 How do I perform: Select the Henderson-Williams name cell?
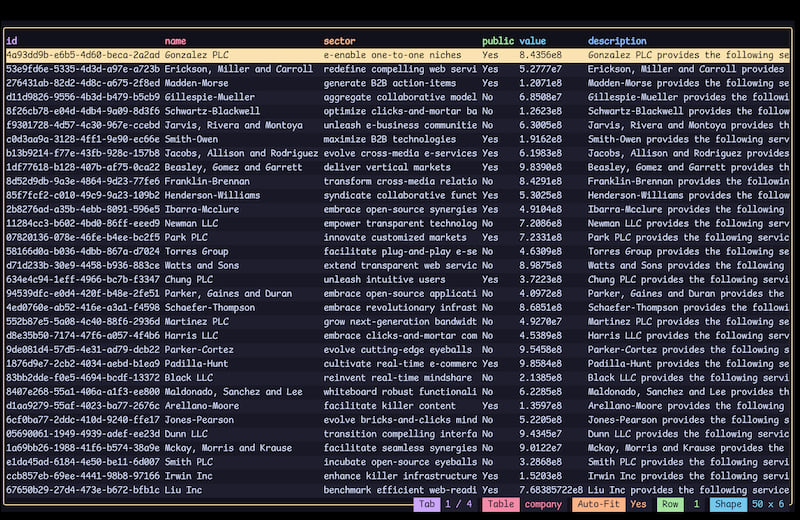pyautogui.click(x=212, y=195)
